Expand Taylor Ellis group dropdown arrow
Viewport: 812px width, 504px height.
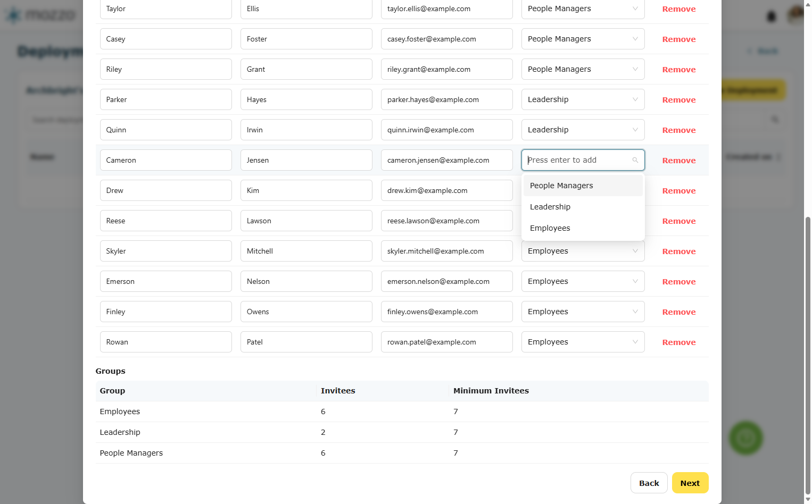click(635, 9)
